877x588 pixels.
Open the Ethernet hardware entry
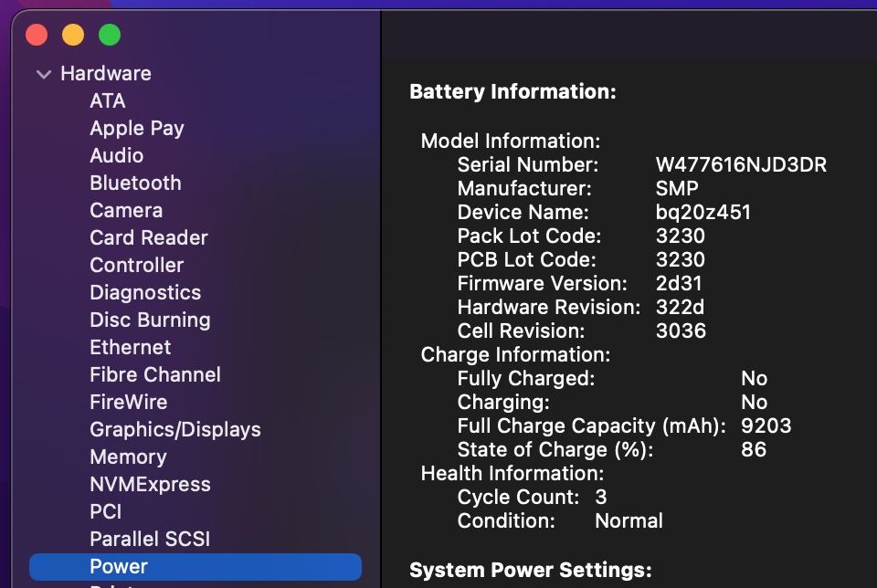[x=131, y=348]
